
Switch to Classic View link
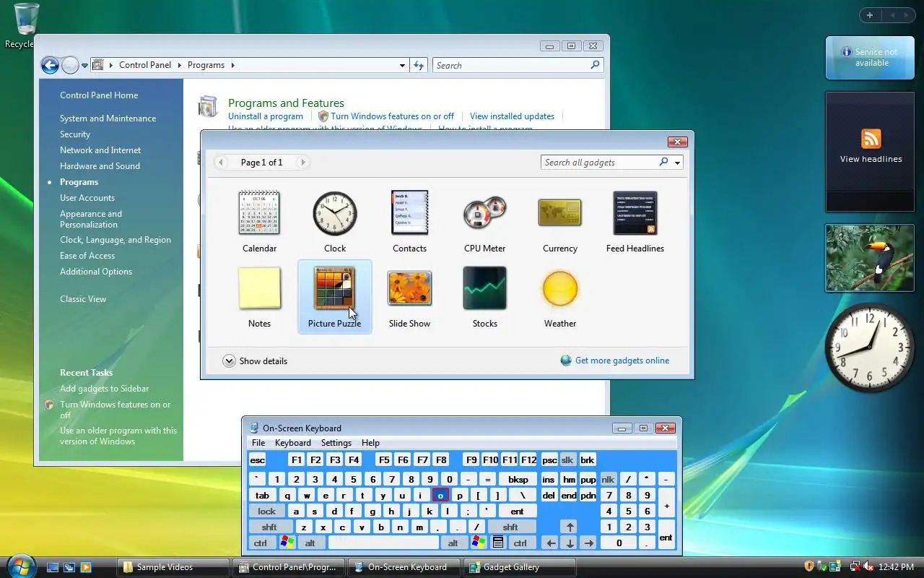[83, 299]
